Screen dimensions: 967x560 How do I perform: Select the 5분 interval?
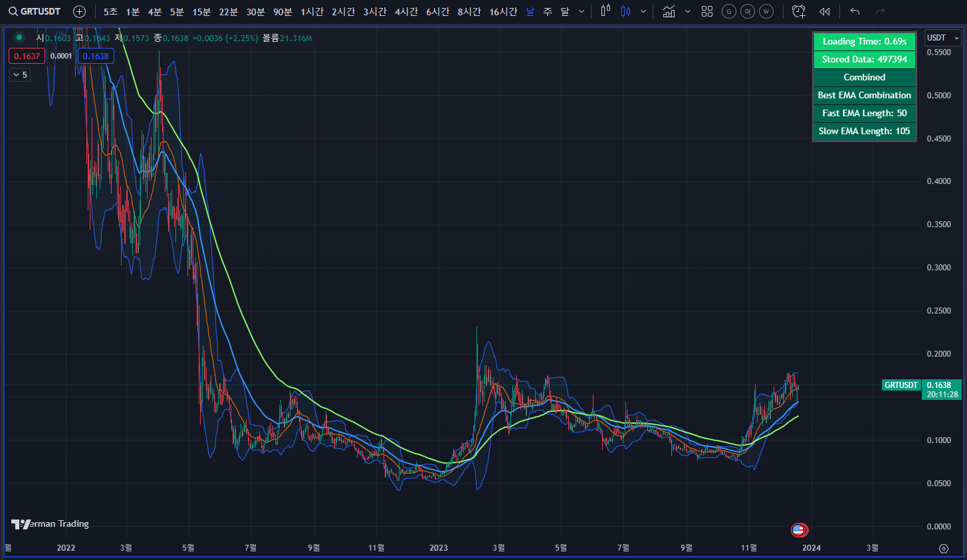177,11
